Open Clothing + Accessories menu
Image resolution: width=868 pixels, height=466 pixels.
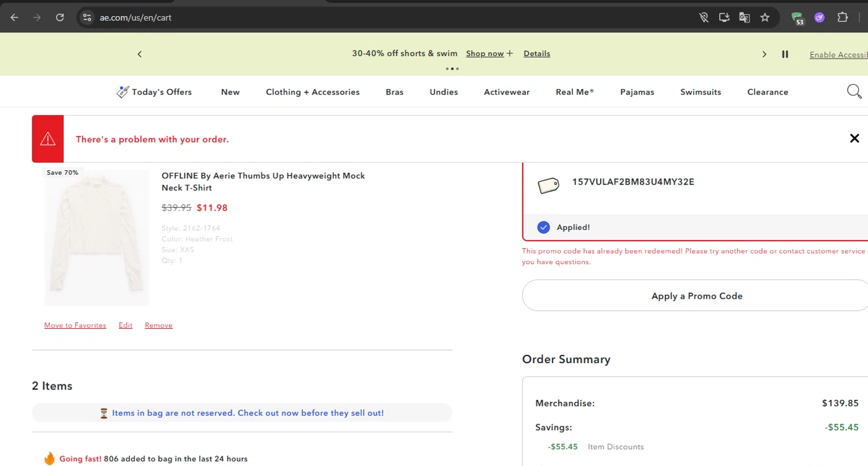312,91
